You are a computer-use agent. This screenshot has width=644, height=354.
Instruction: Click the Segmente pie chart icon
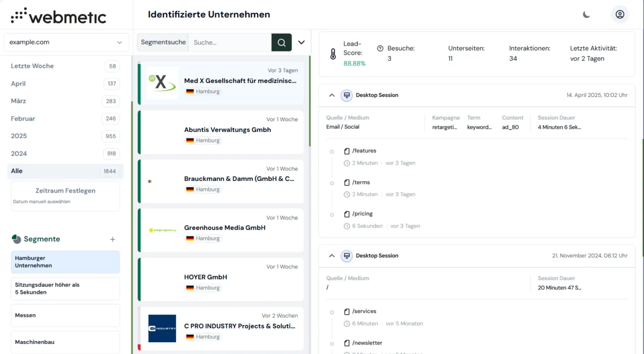tap(16, 239)
